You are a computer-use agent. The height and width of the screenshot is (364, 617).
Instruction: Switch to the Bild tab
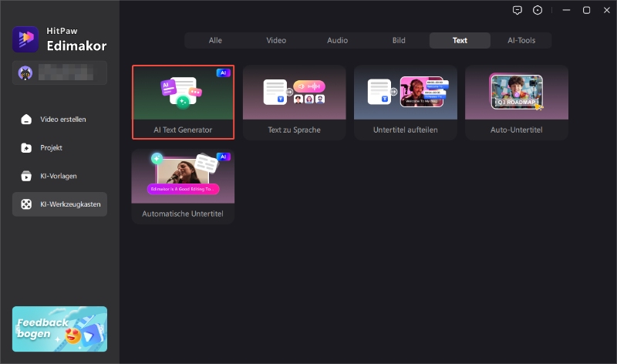[x=399, y=40]
